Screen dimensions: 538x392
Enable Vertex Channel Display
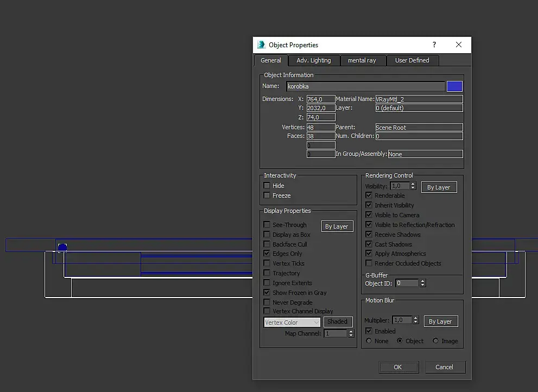pos(267,311)
